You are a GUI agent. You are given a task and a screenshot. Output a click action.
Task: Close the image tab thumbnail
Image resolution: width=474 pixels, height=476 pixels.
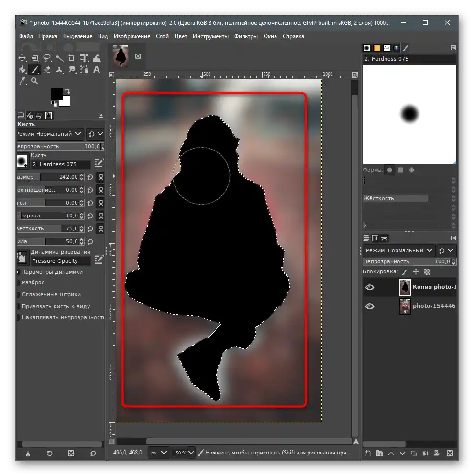[138, 56]
